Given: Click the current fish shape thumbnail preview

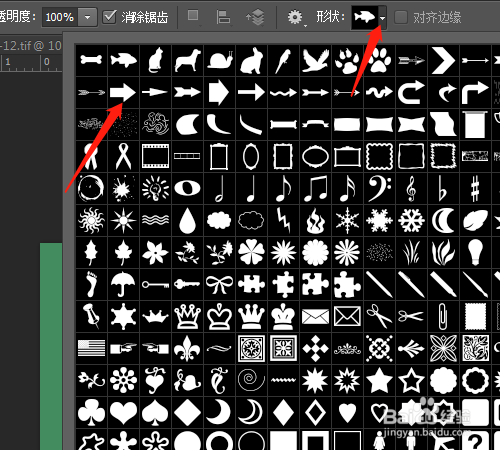Looking at the screenshot, I should [365, 17].
